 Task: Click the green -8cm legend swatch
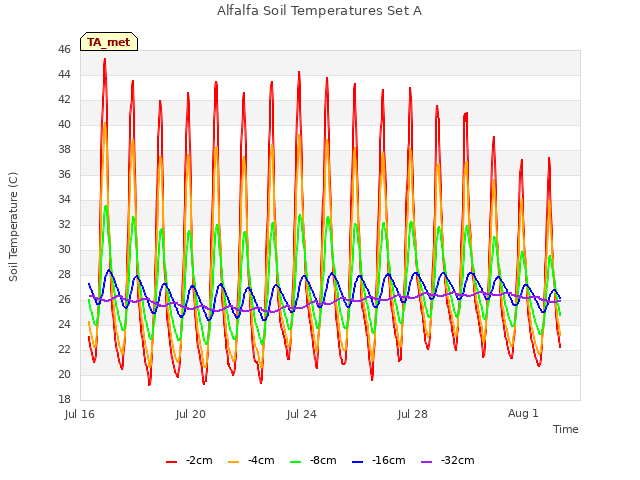[x=296, y=462]
